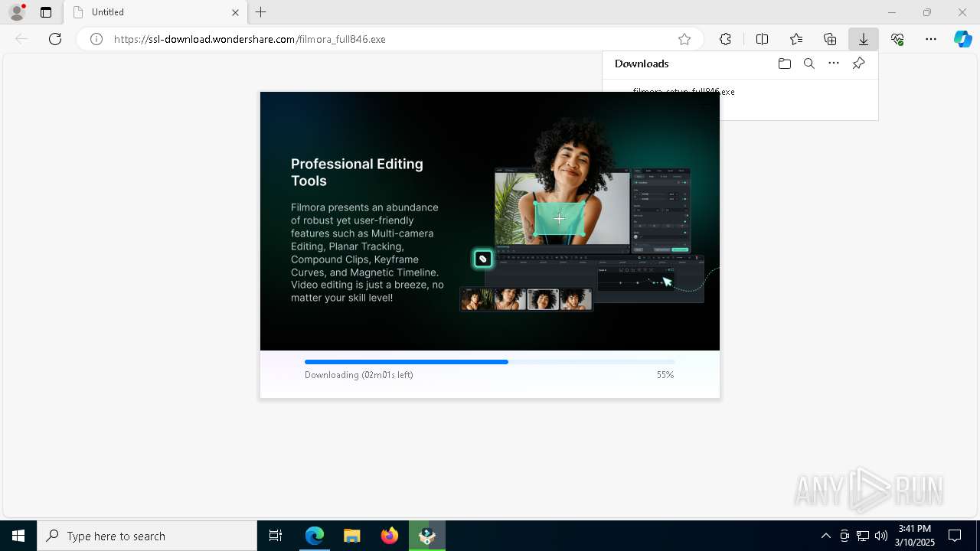Open the Extensions icon
The image size is (980, 551).
pos(725,39)
